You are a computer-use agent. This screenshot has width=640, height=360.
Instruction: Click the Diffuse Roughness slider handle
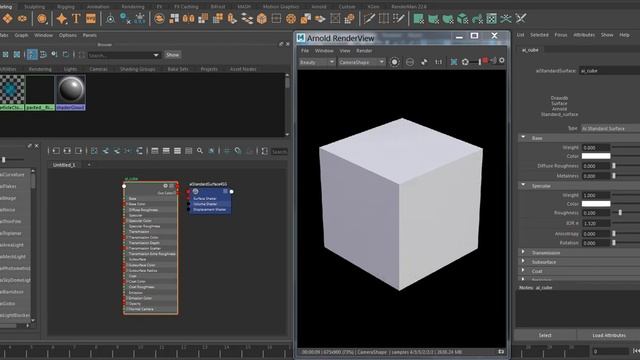613,166
